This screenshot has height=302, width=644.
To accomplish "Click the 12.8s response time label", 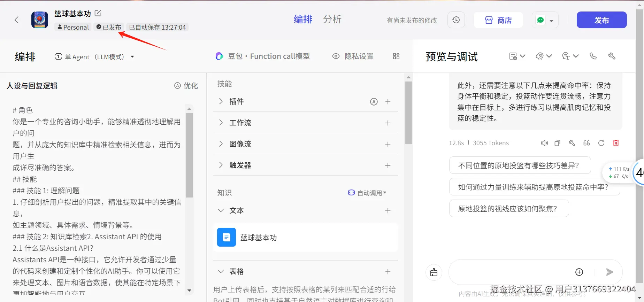I will 457,143.
